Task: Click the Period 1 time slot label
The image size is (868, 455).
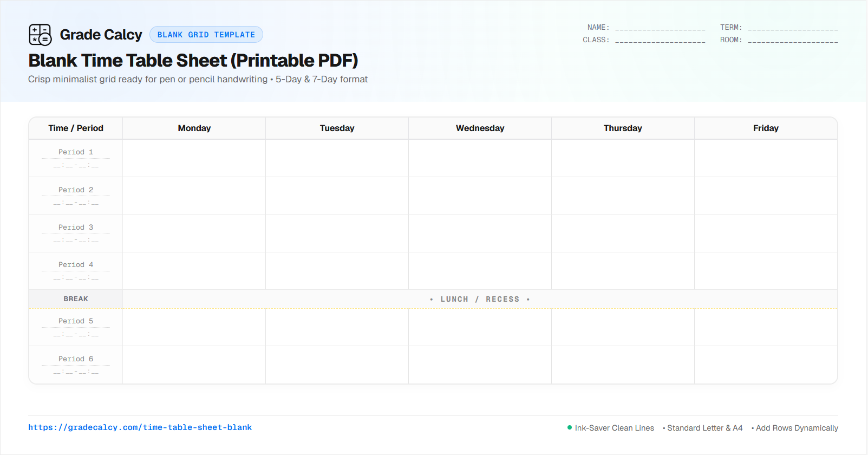Action: coord(76,152)
